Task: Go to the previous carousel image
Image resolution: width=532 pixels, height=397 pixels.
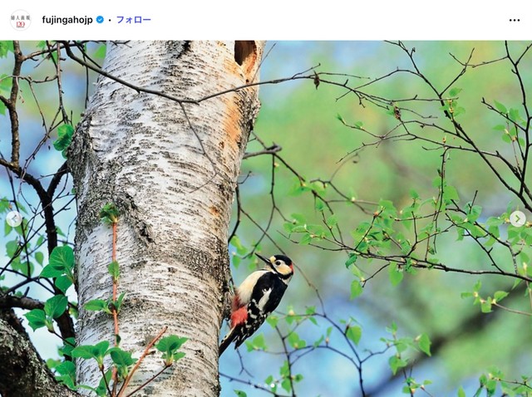Action: pos(14,219)
